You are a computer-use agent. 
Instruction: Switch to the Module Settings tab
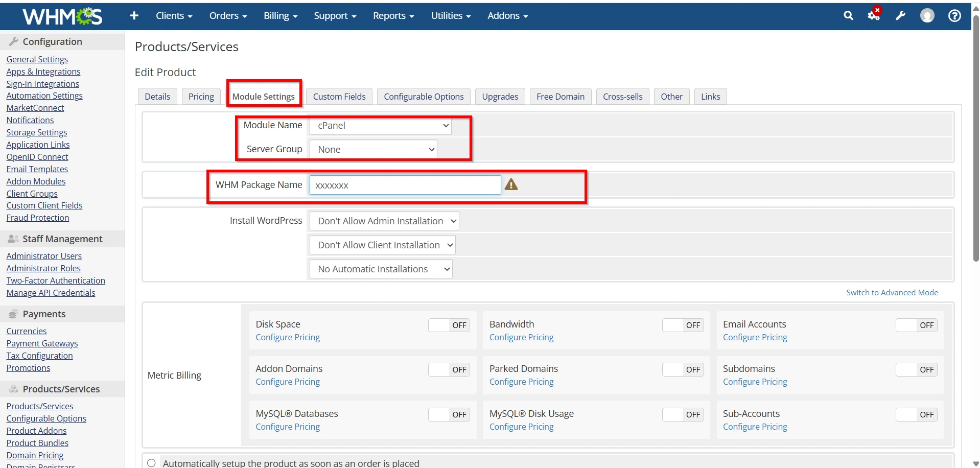click(x=264, y=97)
